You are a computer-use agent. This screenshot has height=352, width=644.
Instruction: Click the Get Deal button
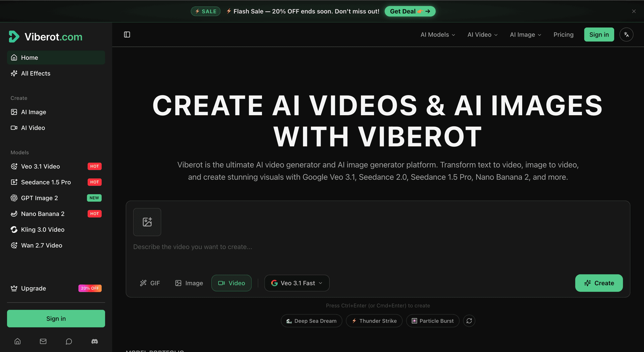410,11
